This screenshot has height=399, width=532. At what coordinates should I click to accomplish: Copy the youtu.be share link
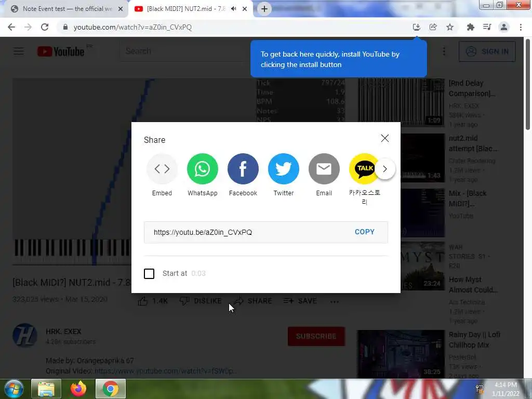click(x=364, y=232)
